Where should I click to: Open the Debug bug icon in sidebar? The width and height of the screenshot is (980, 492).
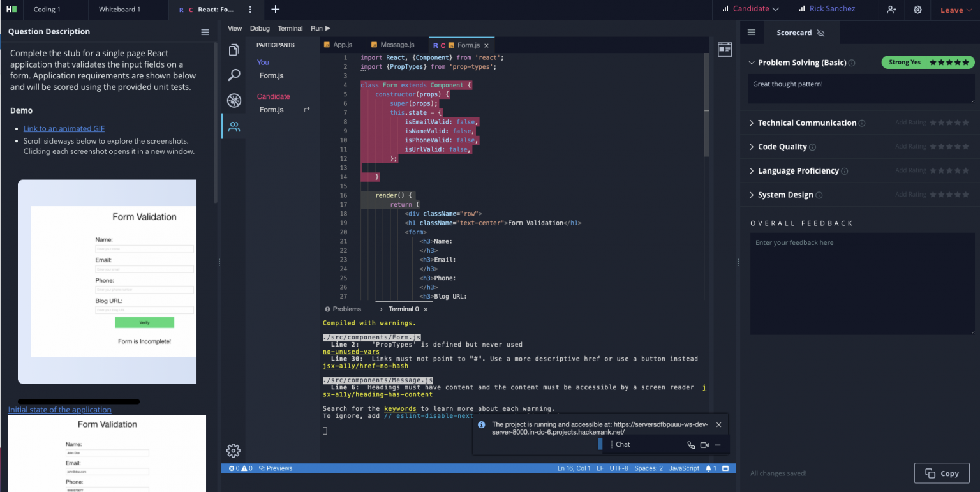[x=234, y=100]
